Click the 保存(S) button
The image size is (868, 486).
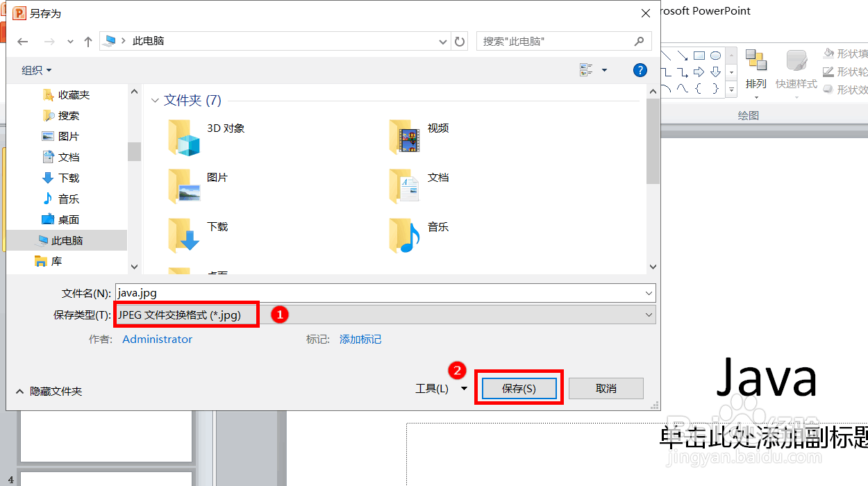519,389
